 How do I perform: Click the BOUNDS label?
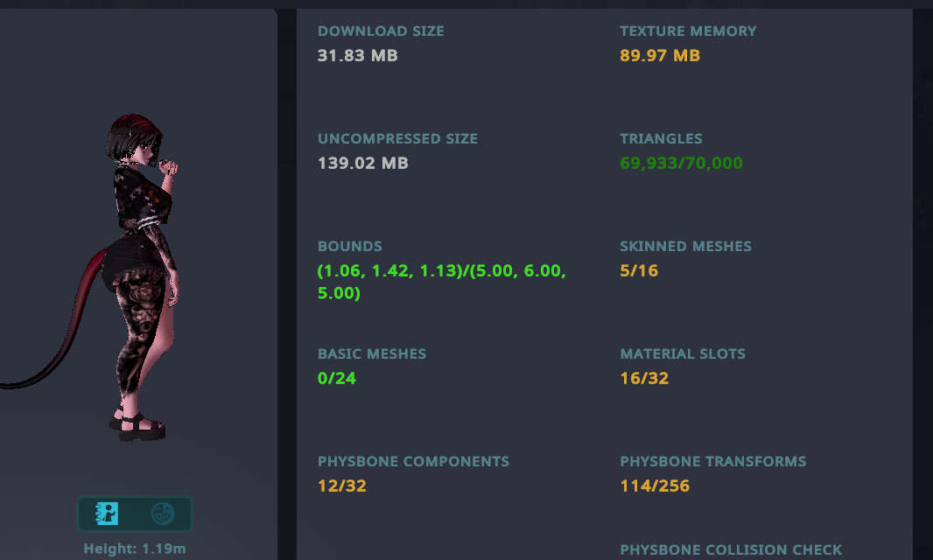(x=349, y=247)
